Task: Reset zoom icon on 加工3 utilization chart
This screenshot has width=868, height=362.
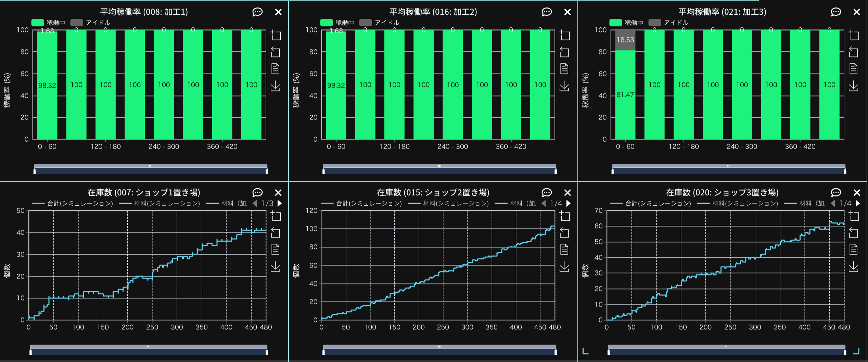Action: click(854, 52)
